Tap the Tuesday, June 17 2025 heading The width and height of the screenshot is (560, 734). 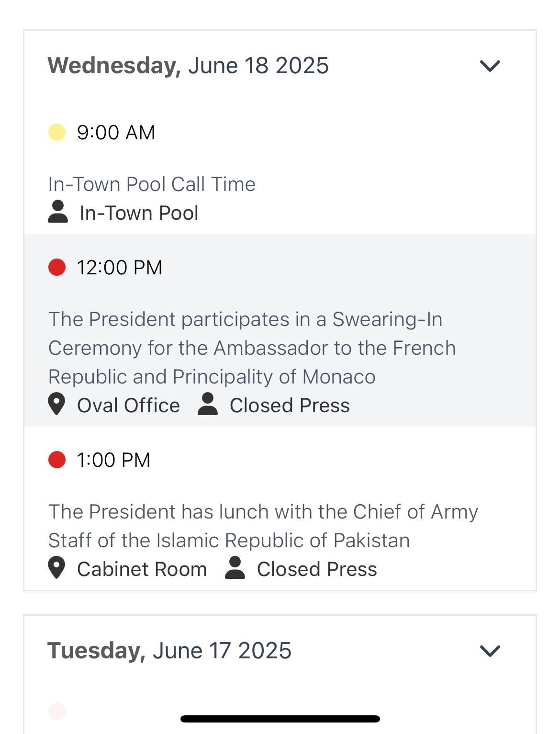169,651
